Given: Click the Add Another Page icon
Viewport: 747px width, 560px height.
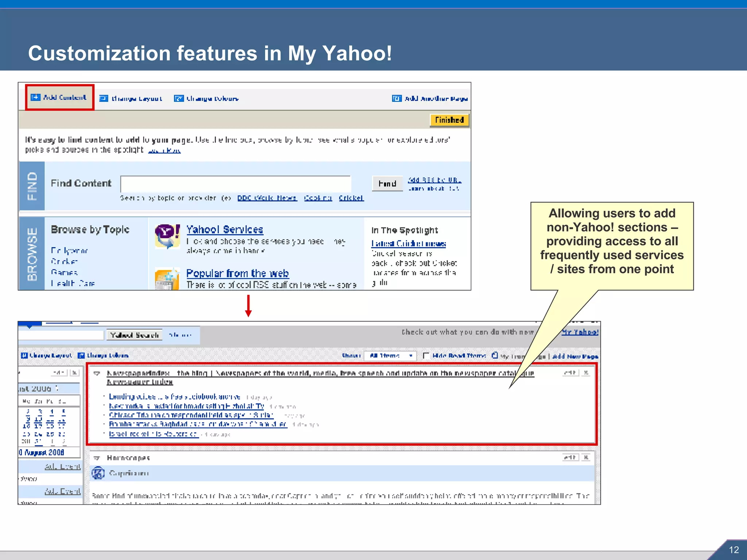Looking at the screenshot, I should (x=397, y=98).
